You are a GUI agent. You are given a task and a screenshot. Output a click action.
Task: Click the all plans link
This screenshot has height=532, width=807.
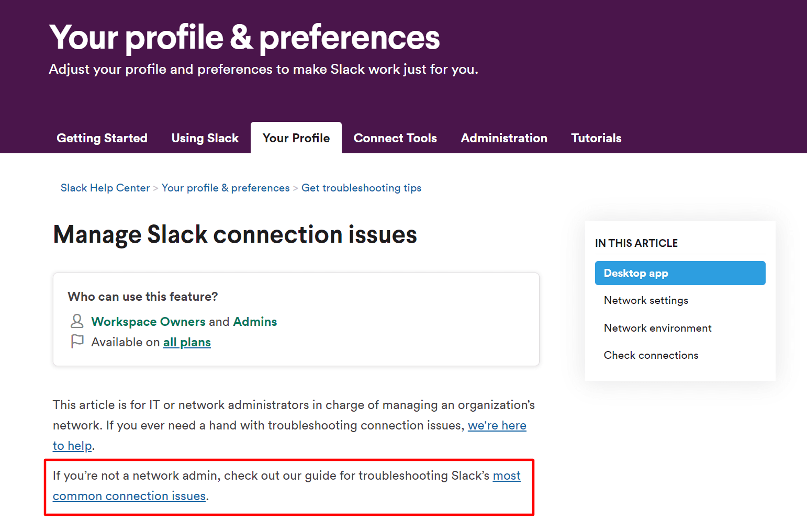coord(187,343)
